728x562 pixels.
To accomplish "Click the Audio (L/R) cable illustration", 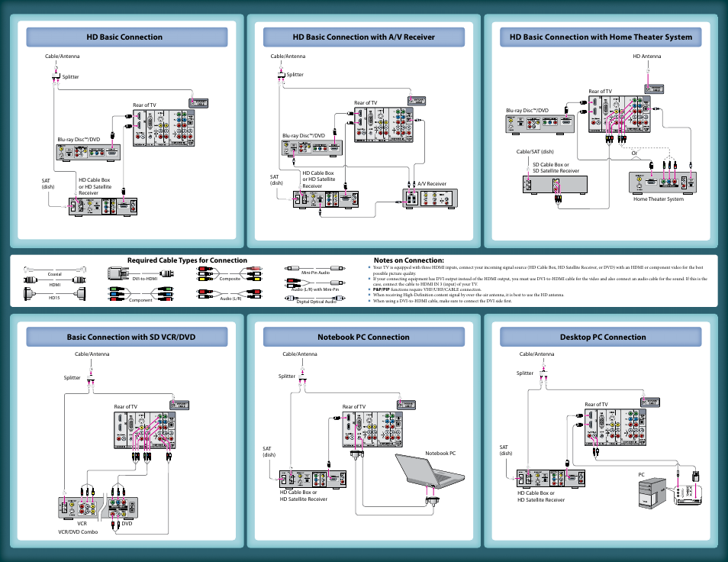I will click(x=230, y=293).
